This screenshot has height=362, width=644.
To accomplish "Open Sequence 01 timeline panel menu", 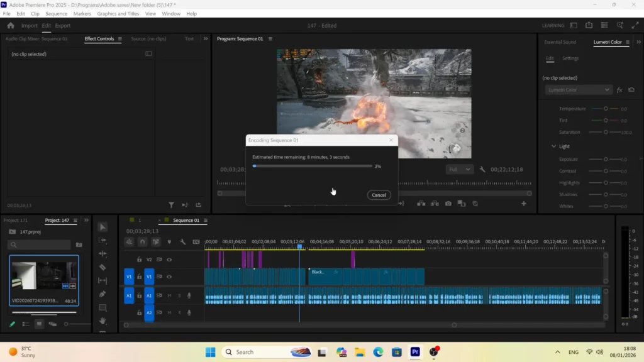I will click(206, 221).
